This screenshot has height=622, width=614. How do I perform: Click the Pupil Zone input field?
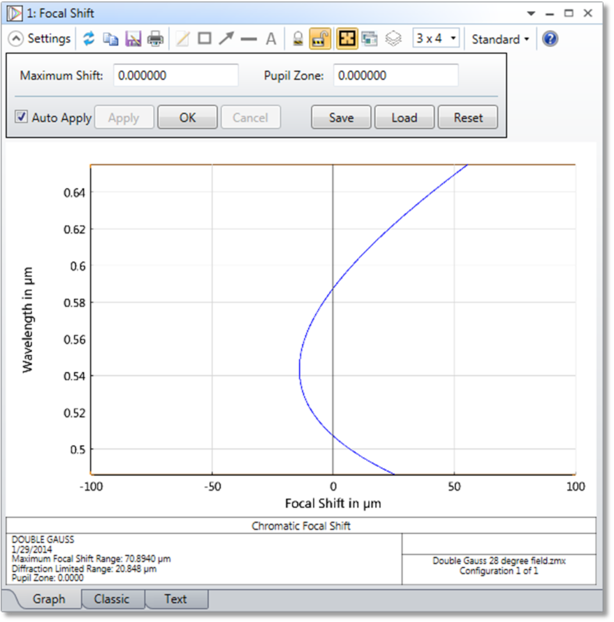[395, 76]
